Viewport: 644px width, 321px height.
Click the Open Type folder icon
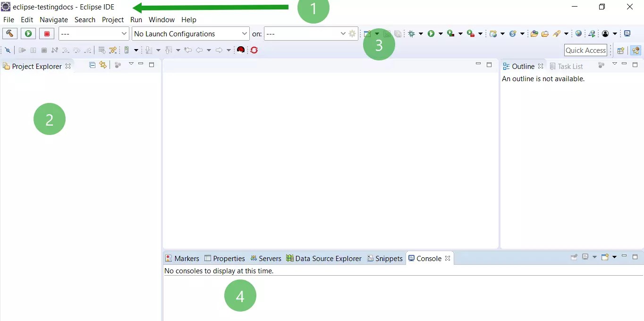point(534,34)
